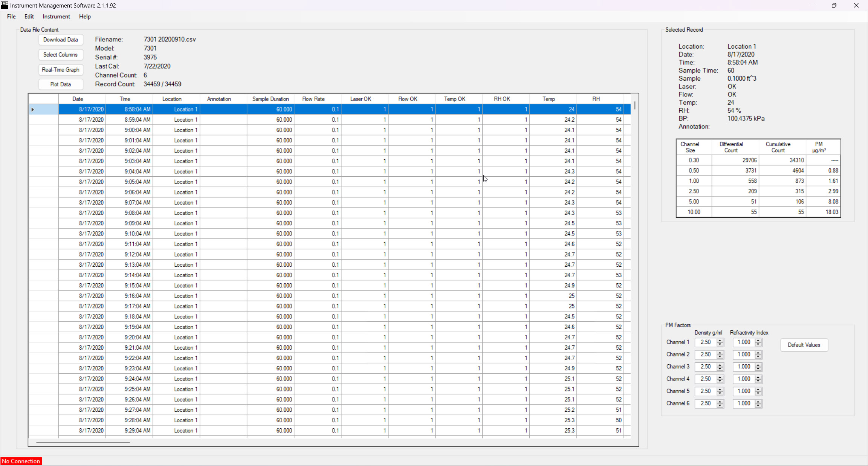The image size is (868, 466).
Task: Decrease Channel 2 density with down arrow
Action: pos(720,356)
